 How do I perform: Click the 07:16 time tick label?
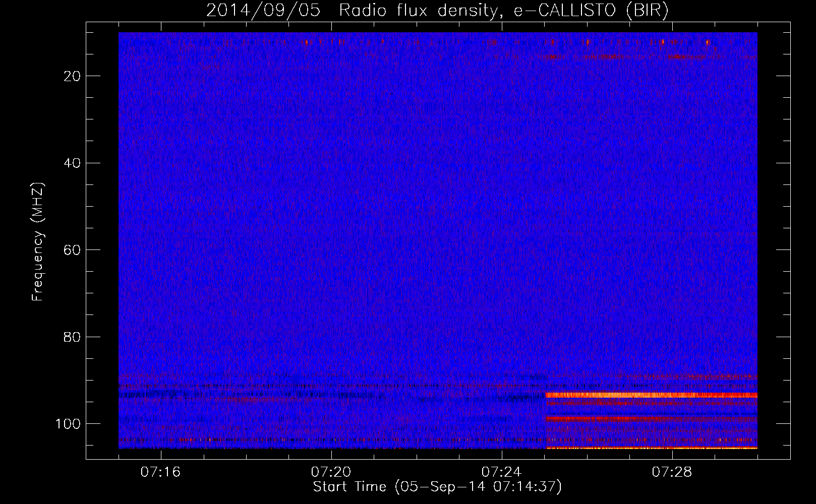[161, 472]
